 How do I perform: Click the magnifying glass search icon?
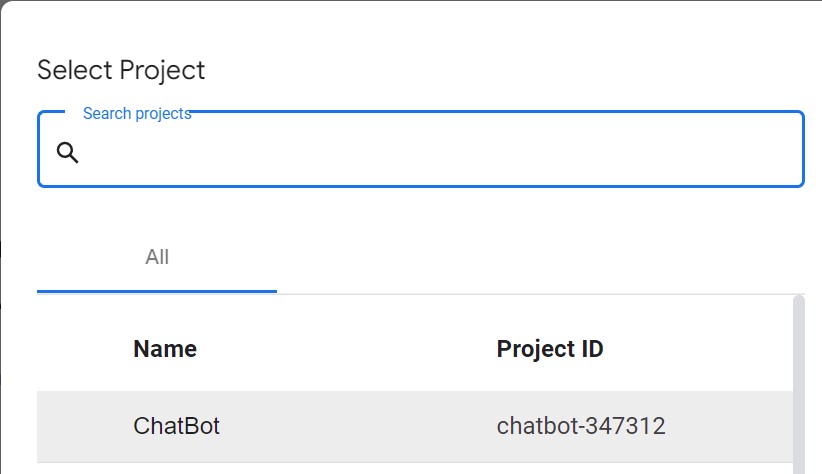tap(68, 153)
